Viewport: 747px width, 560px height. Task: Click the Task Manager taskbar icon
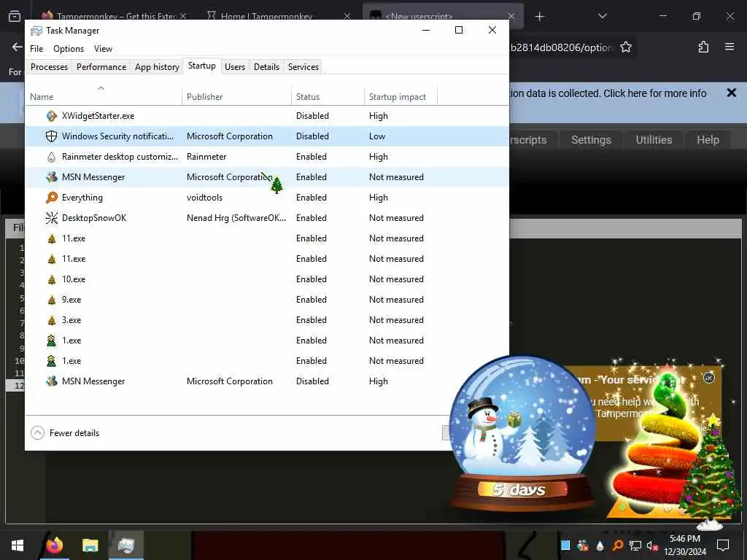[x=125, y=545]
